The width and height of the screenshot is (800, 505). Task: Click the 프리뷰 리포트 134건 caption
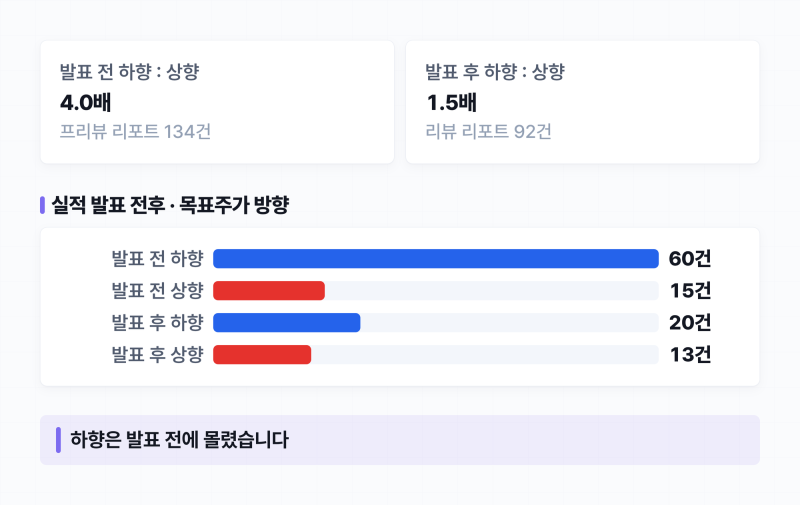(x=135, y=132)
